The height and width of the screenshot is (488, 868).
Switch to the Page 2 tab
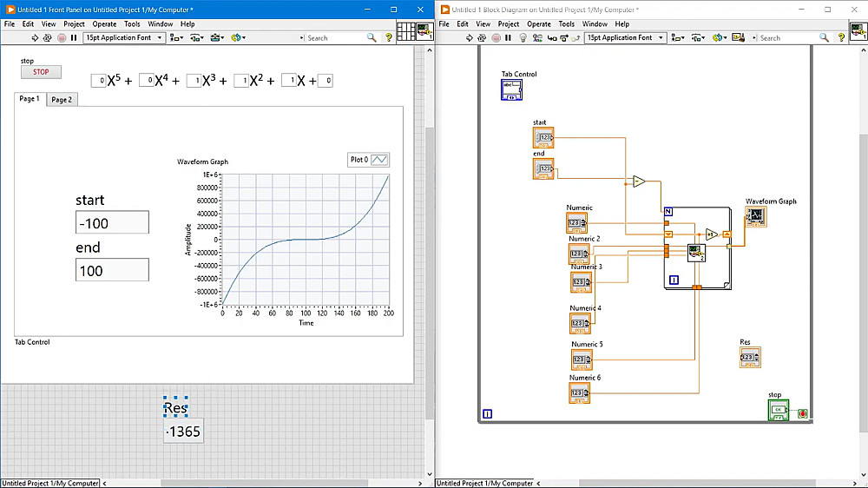point(62,99)
